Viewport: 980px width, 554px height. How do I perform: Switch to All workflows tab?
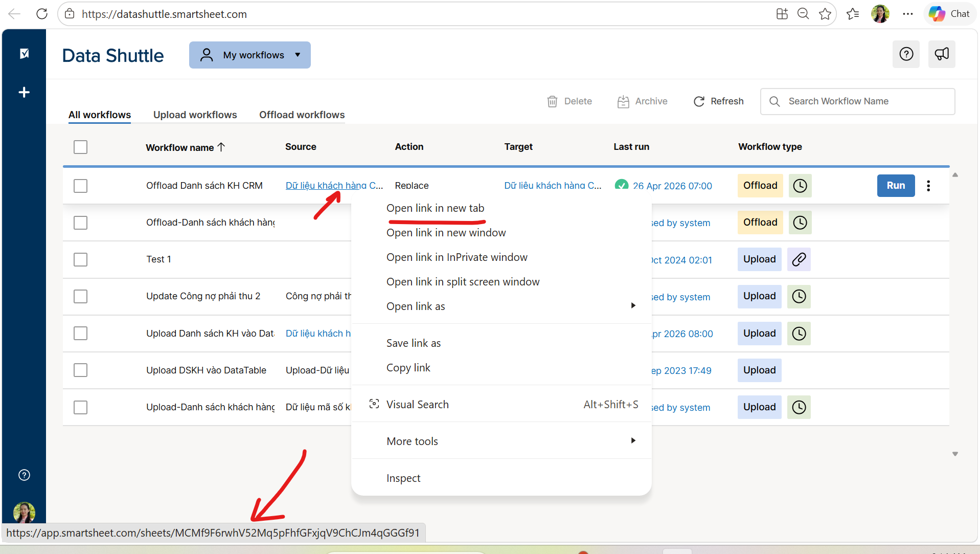(100, 115)
